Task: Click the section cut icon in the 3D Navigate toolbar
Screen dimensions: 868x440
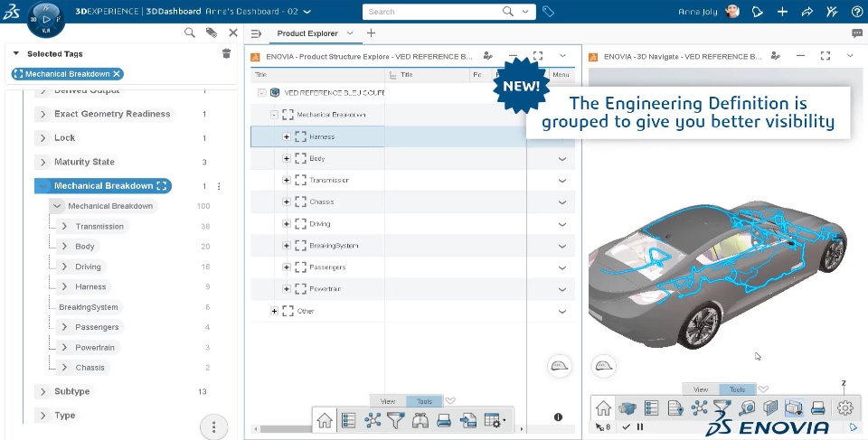Action: point(770,407)
